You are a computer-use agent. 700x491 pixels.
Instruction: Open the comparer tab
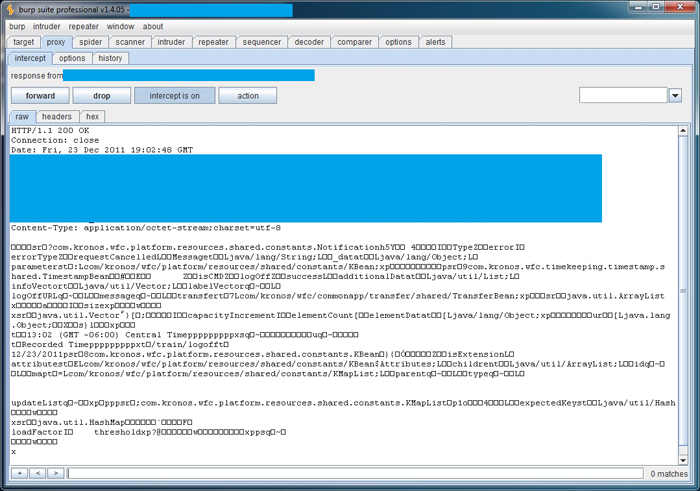click(x=354, y=42)
